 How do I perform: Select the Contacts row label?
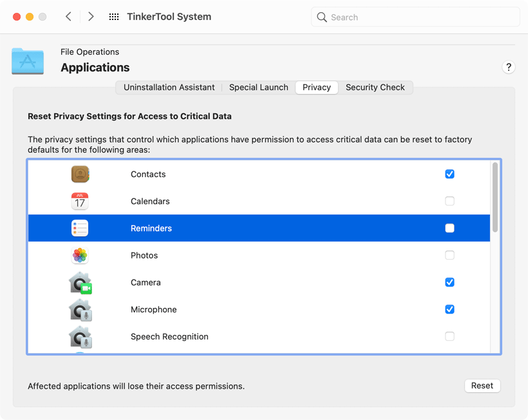pos(148,174)
